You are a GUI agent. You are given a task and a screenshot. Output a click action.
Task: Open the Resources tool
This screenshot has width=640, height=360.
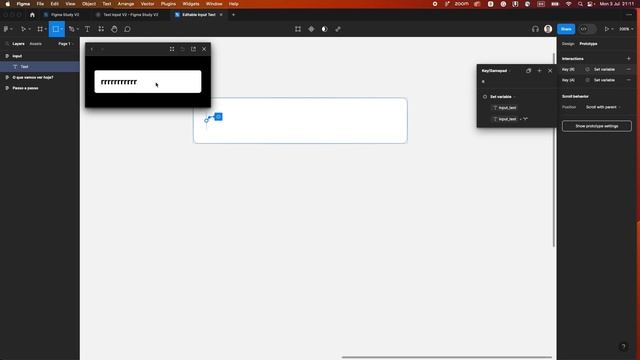click(101, 29)
